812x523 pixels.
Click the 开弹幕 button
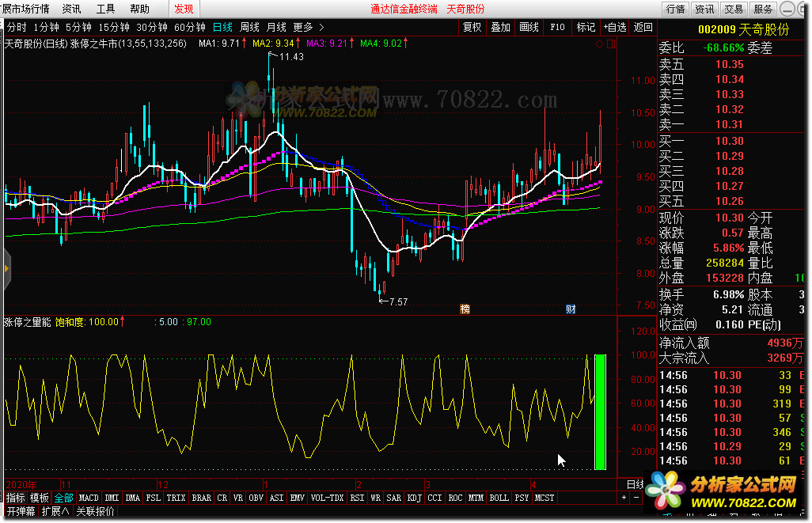point(21,512)
